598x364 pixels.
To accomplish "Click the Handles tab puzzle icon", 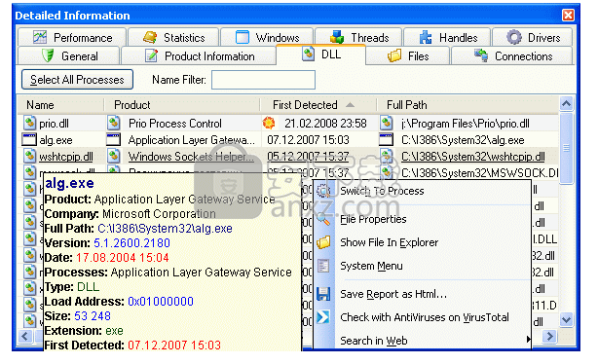I will coord(426,37).
